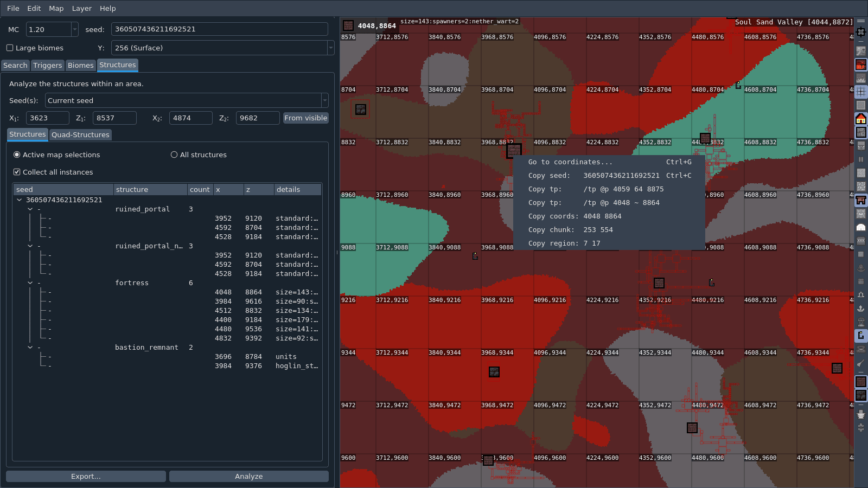Select All structures radio button
The image size is (868, 488).
174,155
